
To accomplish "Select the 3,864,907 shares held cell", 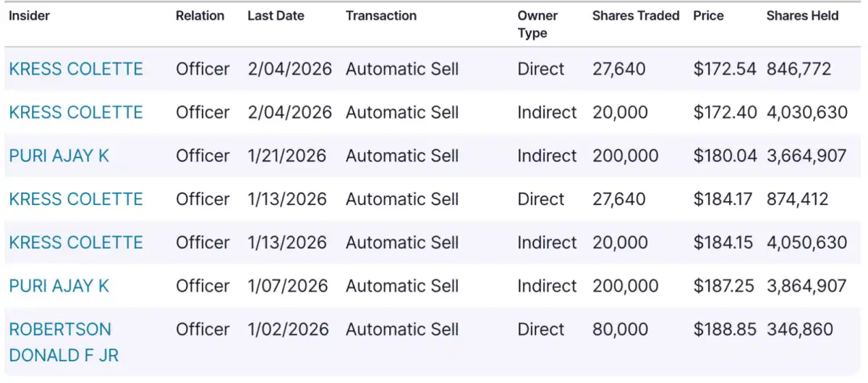I will (x=806, y=287).
